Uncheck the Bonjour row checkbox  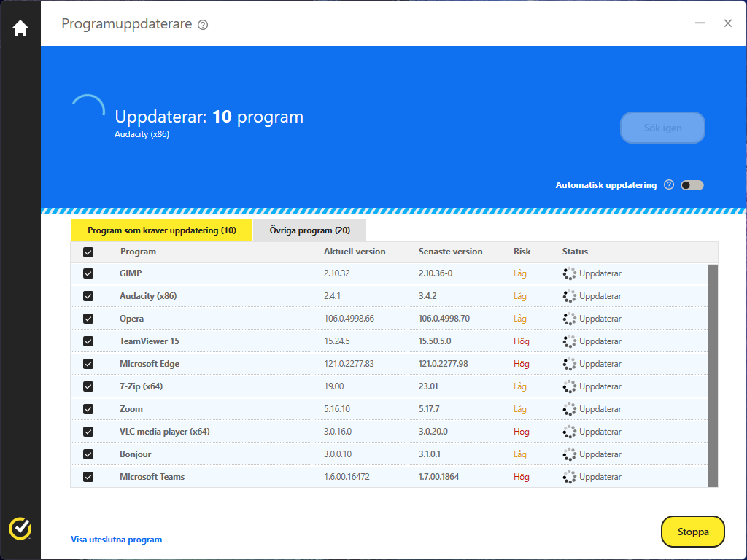coord(88,454)
